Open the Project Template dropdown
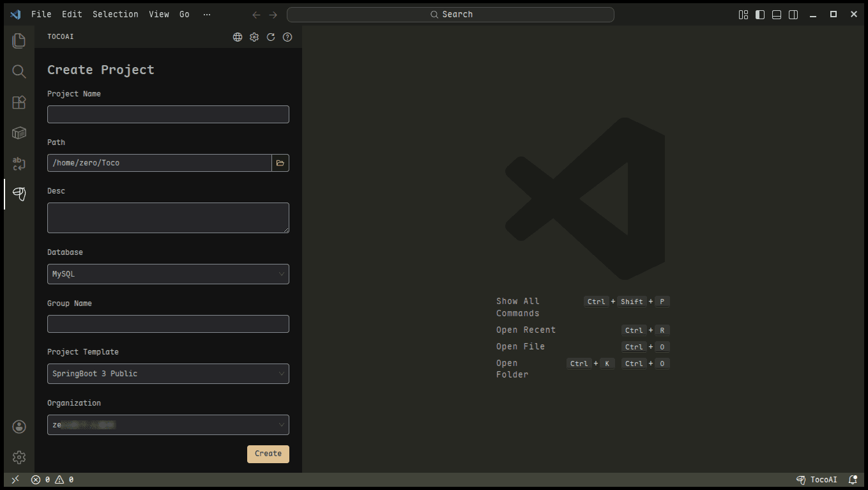 [x=168, y=373]
